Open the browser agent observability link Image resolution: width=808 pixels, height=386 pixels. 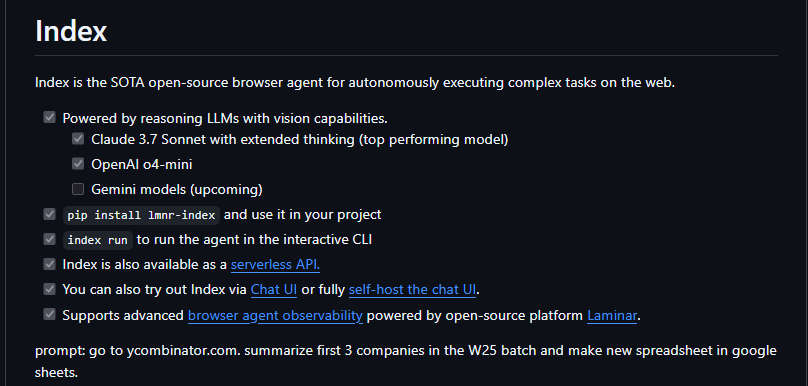[275, 315]
